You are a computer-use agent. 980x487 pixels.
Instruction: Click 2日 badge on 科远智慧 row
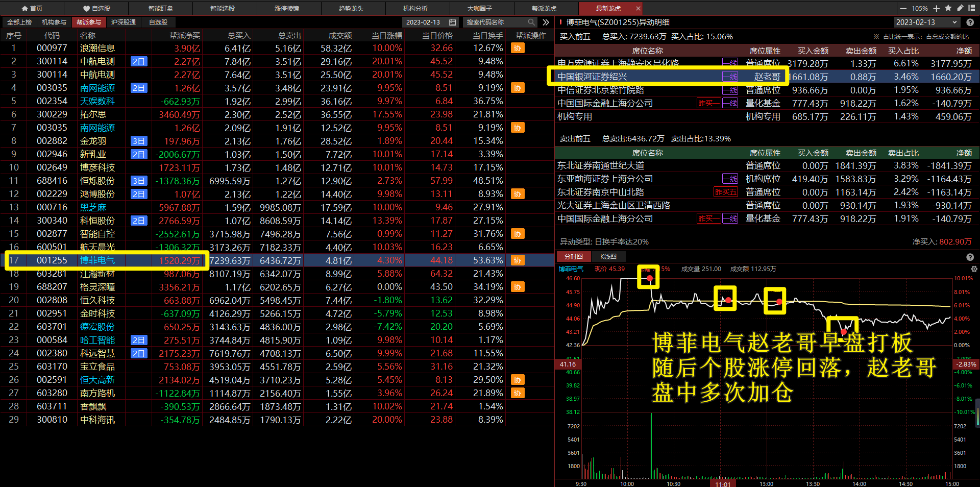click(x=139, y=353)
